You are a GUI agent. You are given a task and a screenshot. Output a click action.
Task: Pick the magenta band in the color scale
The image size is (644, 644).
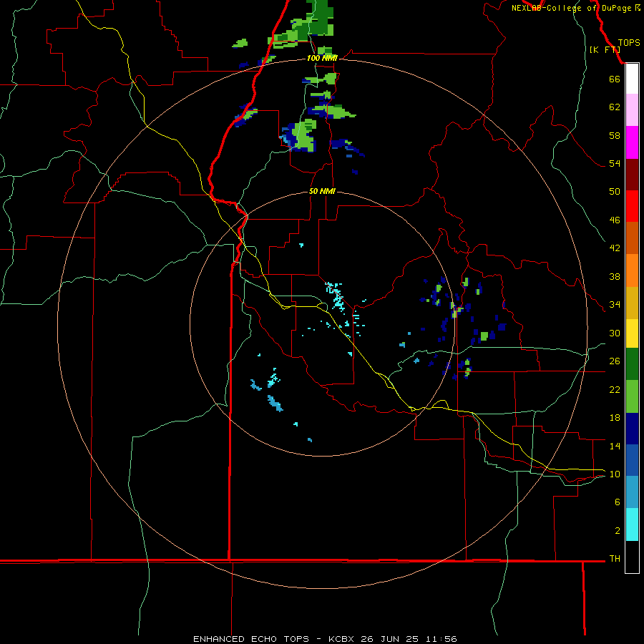click(632, 142)
